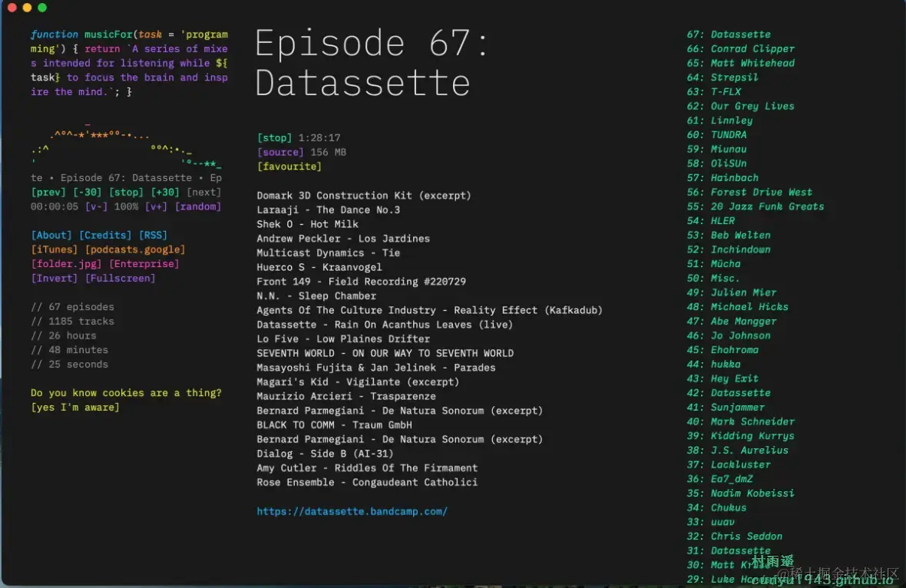Select episode 52: Inchindown
Viewport: 906px width, 588px height.
pyautogui.click(x=728, y=249)
